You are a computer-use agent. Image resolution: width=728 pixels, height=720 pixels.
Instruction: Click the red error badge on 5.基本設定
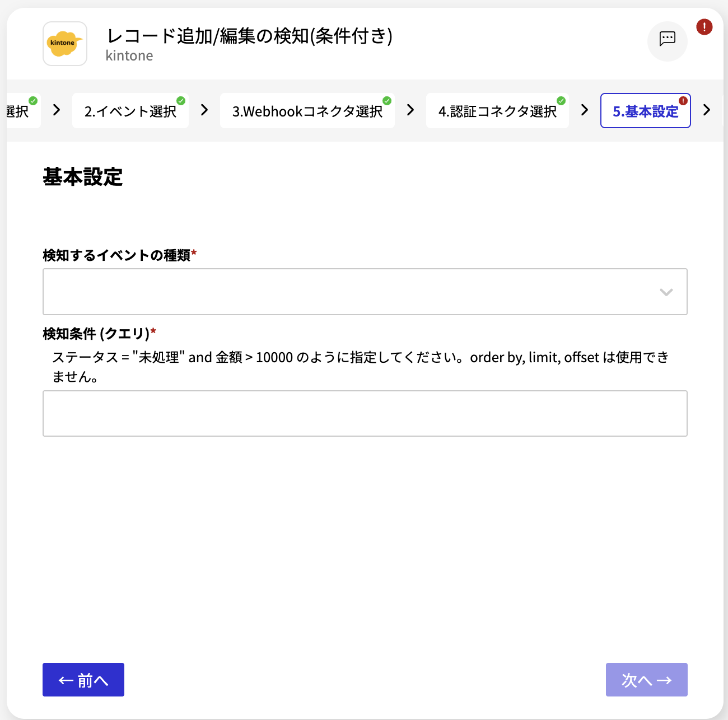click(x=683, y=101)
